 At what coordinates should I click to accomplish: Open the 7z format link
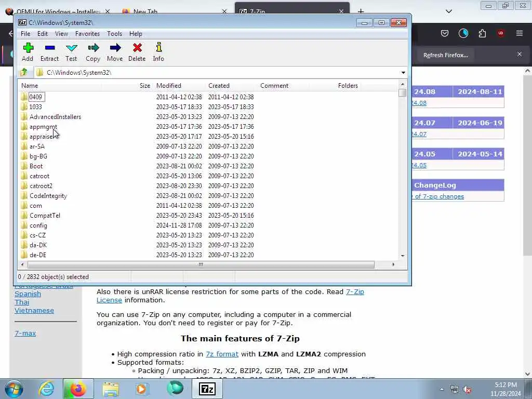point(222,354)
